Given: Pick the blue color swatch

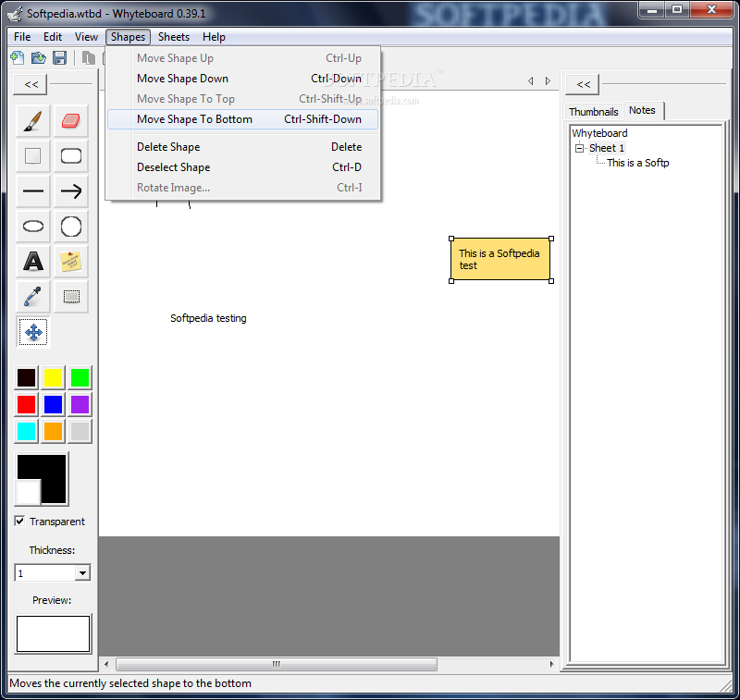Looking at the screenshot, I should [54, 404].
